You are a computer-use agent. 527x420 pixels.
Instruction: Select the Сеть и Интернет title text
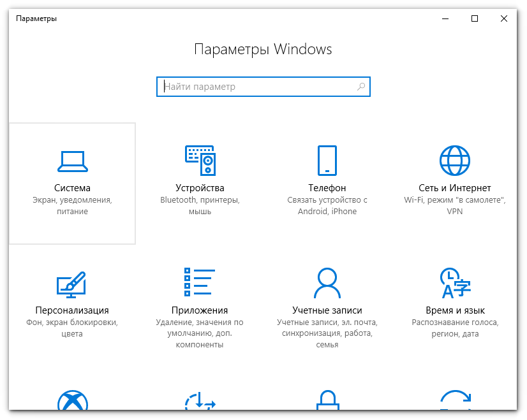pos(455,188)
